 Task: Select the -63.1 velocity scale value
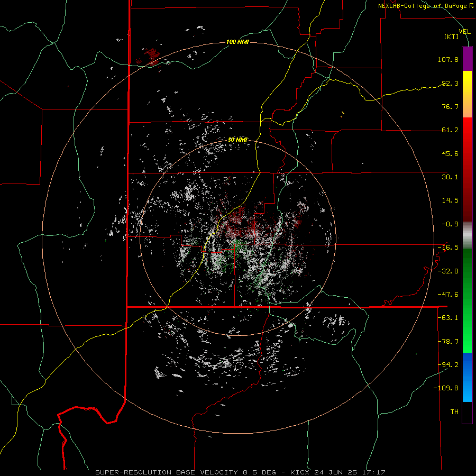click(x=448, y=318)
